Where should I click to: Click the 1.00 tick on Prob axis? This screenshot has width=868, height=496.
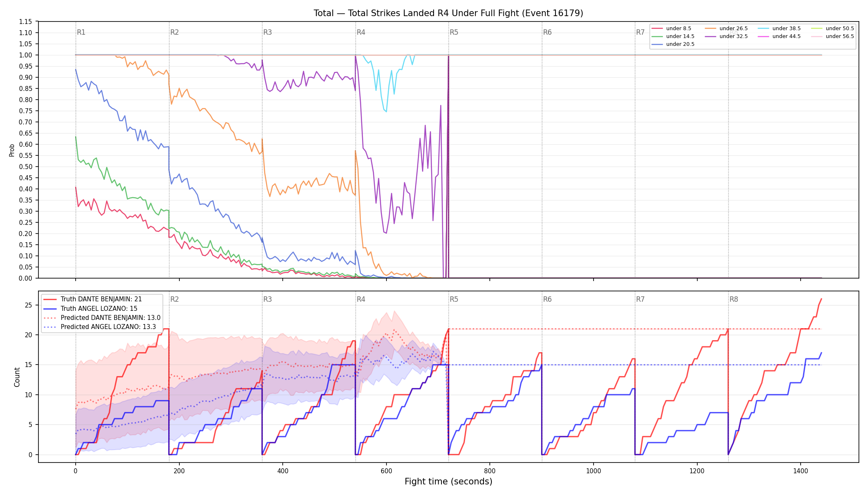tap(26, 55)
